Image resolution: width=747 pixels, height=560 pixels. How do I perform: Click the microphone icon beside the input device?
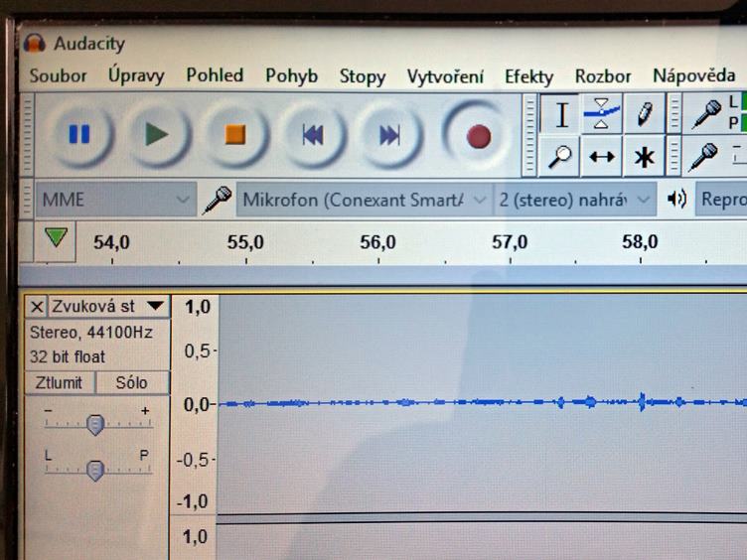coord(218,200)
